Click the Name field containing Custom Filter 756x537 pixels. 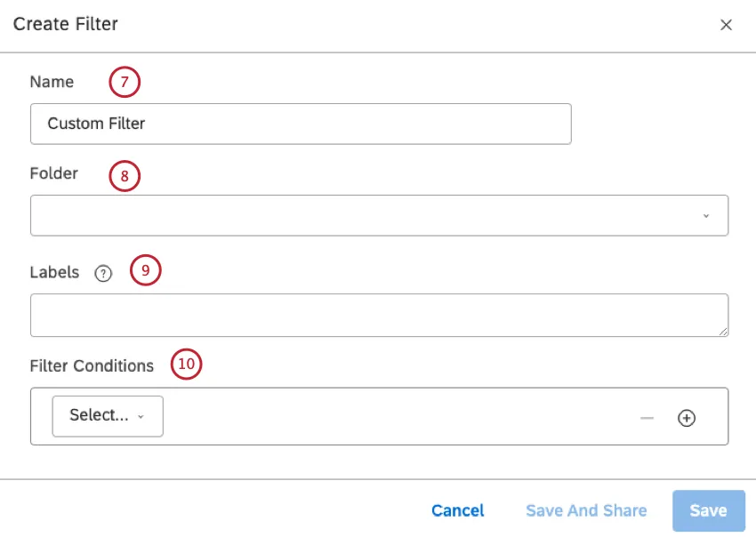tap(301, 124)
